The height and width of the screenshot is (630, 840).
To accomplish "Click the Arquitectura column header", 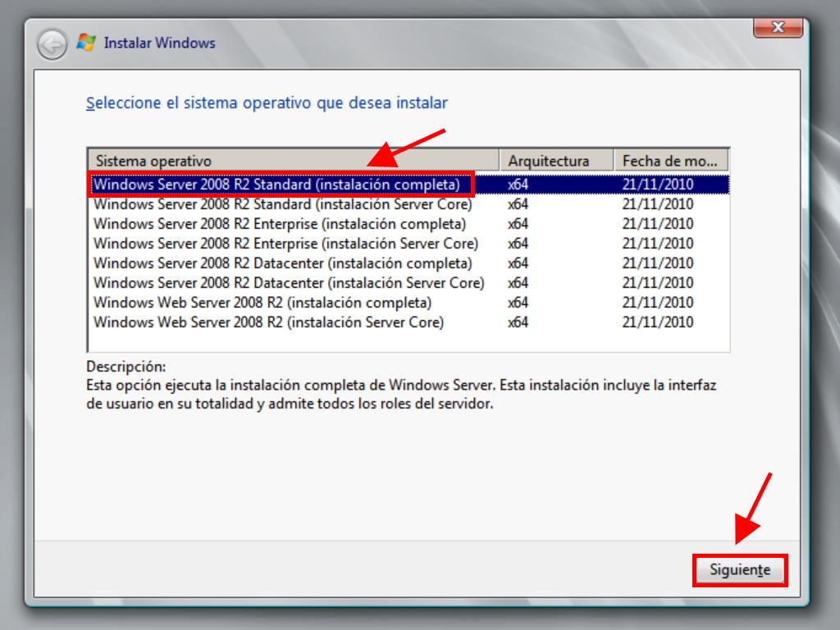I will (556, 161).
